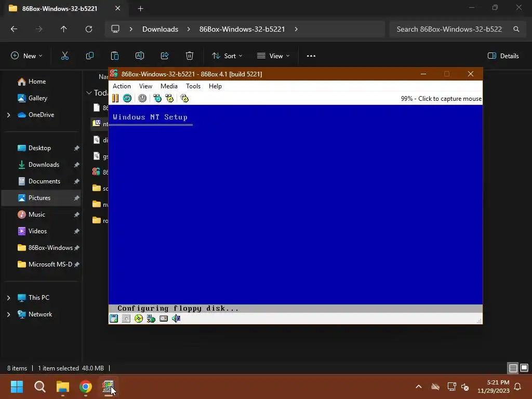This screenshot has width=532, height=399.
Task: Click Copy icon in File Explorer toolbar
Action: tap(90, 56)
